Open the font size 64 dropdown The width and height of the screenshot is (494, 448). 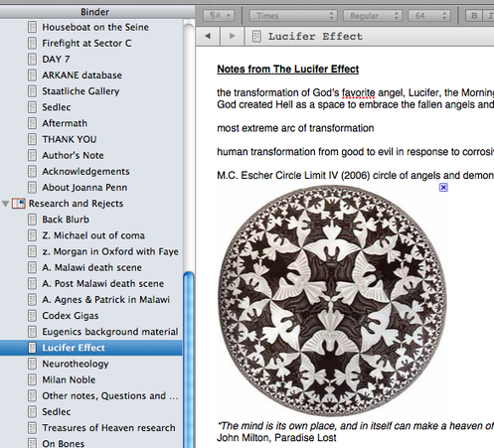pos(429,16)
